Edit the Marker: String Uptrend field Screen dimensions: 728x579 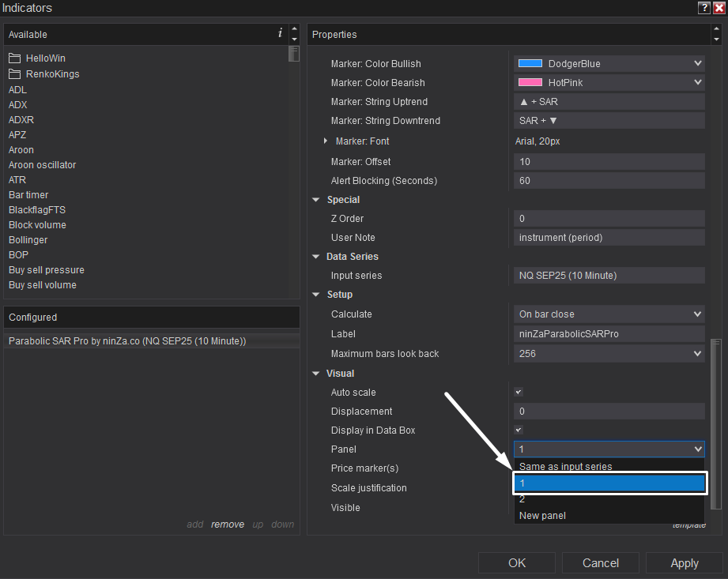(x=609, y=102)
